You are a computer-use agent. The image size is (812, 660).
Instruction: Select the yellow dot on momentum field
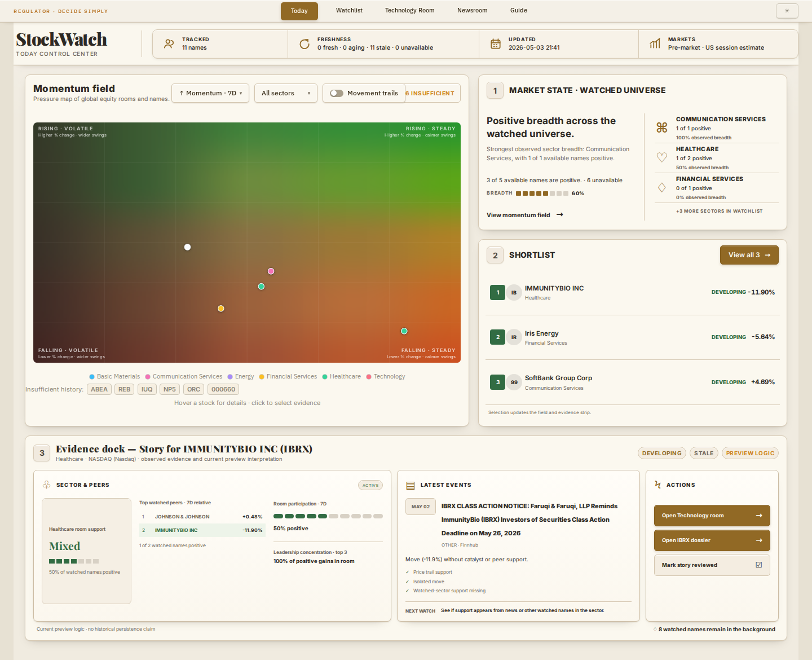coord(221,309)
